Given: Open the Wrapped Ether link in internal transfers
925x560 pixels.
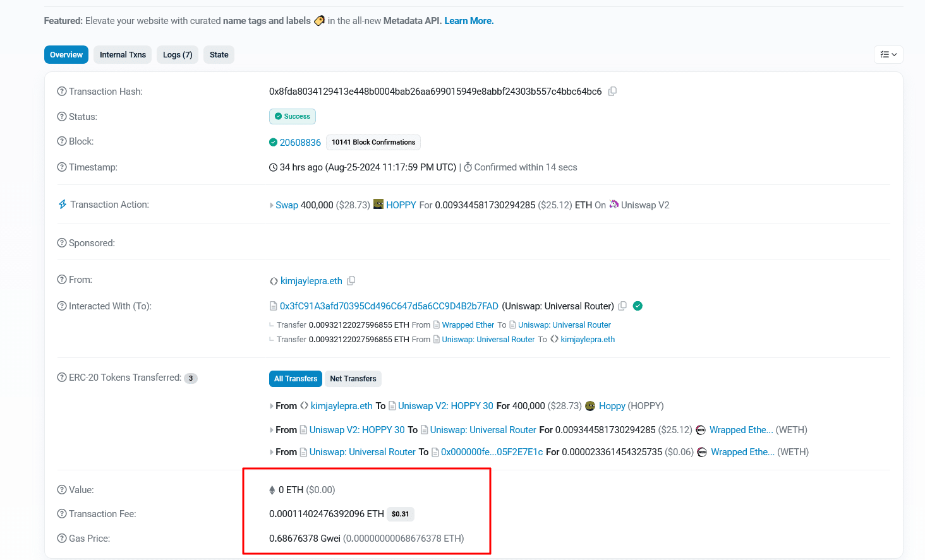Looking at the screenshot, I should point(468,325).
